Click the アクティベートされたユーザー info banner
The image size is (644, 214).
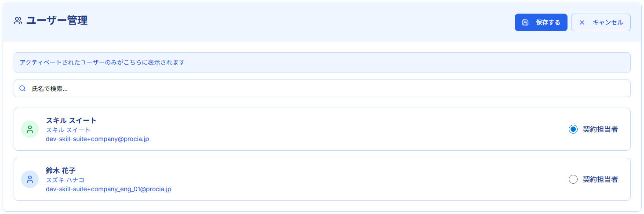click(322, 62)
